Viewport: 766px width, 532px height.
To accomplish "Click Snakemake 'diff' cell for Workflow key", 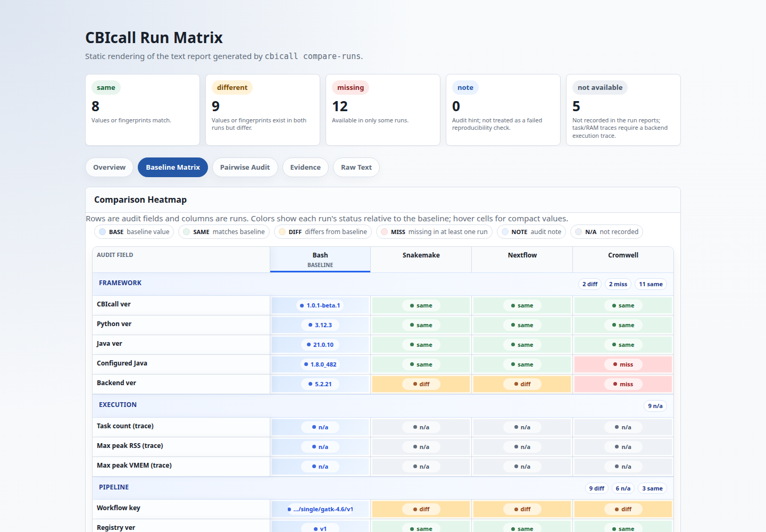I will (421, 509).
